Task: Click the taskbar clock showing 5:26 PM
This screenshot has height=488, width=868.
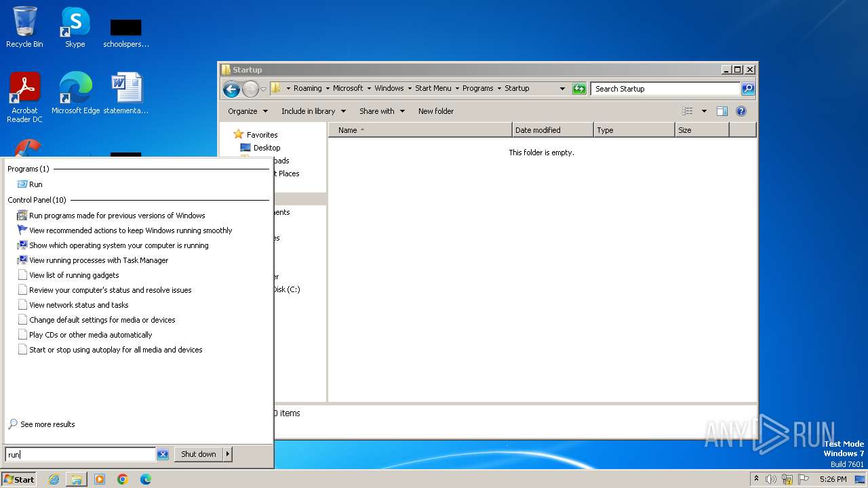Action: 833,479
